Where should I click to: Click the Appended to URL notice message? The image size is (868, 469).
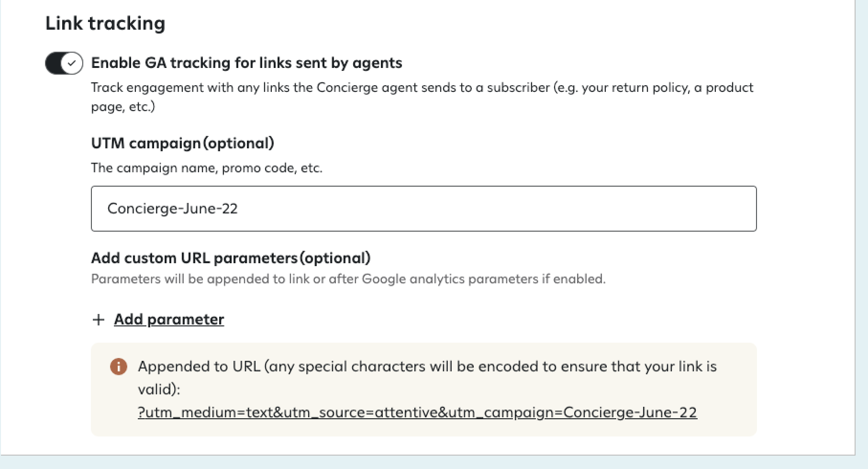pyautogui.click(x=427, y=378)
